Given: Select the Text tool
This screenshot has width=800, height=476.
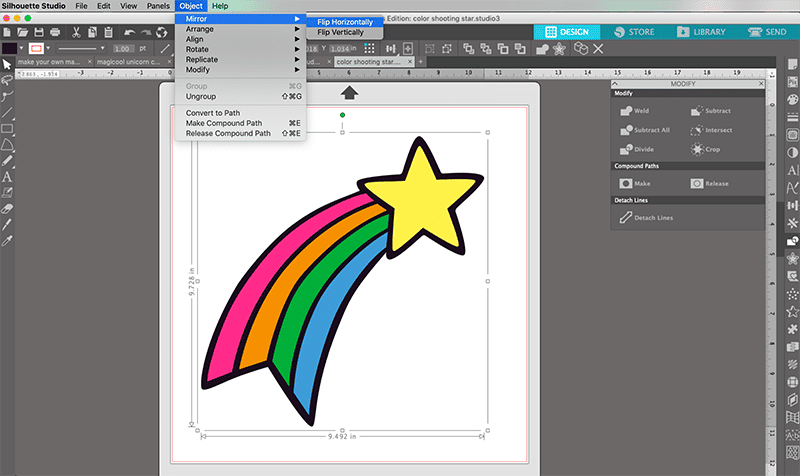Looking at the screenshot, I should coord(7,177).
